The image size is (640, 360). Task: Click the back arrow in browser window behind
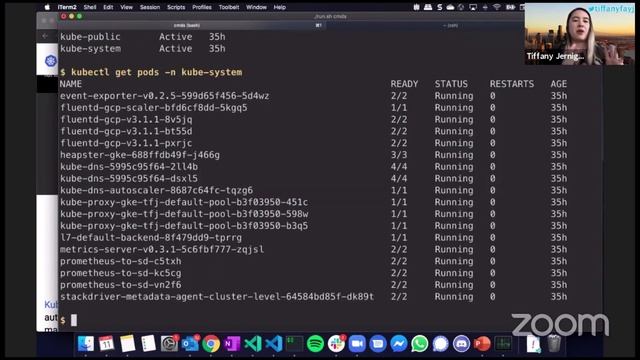point(45,36)
